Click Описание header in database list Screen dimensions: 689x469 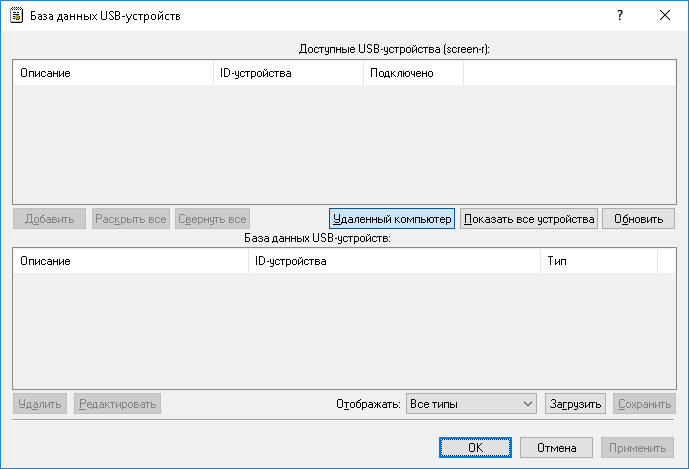129,261
